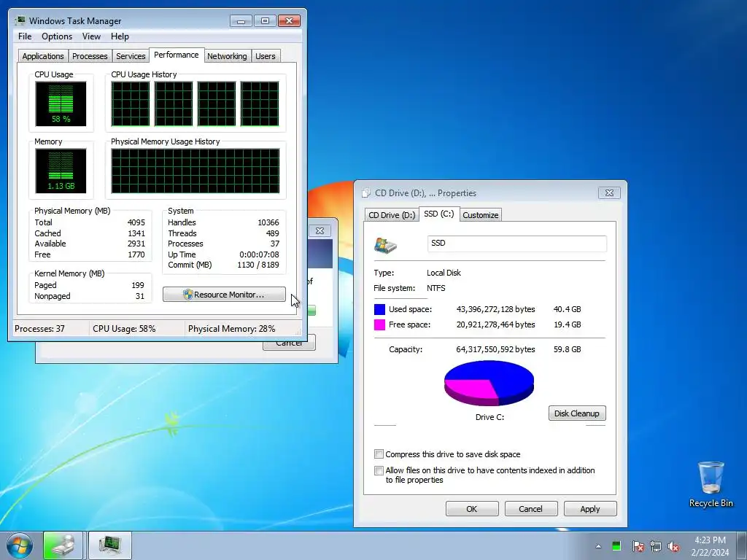Click the Task Manager title bar icon
The height and width of the screenshot is (560, 747).
(x=20, y=20)
